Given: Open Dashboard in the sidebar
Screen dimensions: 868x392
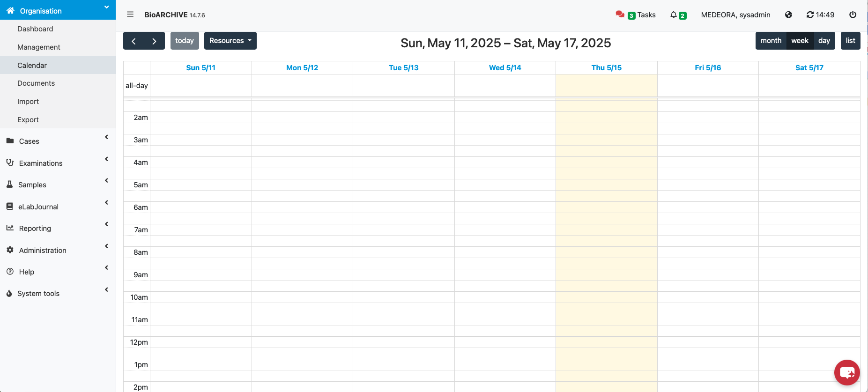Looking at the screenshot, I should click(x=35, y=29).
